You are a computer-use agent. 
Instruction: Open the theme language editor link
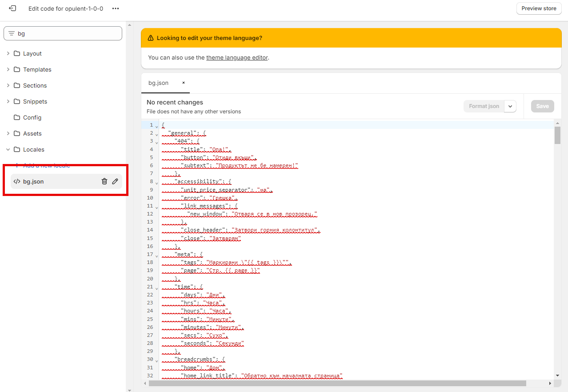tap(237, 57)
